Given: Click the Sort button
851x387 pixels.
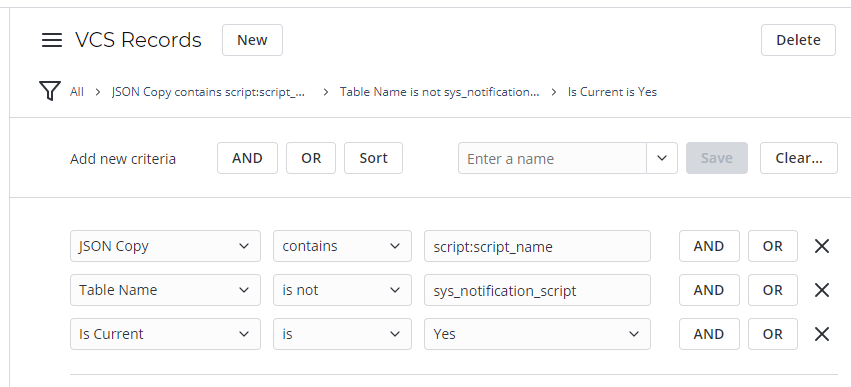Looking at the screenshot, I should pyautogui.click(x=373, y=158).
